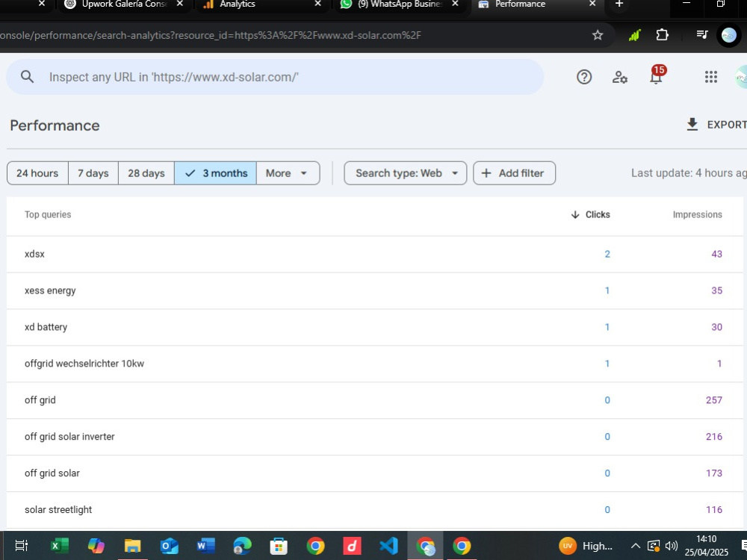Open Word from the taskbar
The width and height of the screenshot is (747, 560).
(205, 545)
